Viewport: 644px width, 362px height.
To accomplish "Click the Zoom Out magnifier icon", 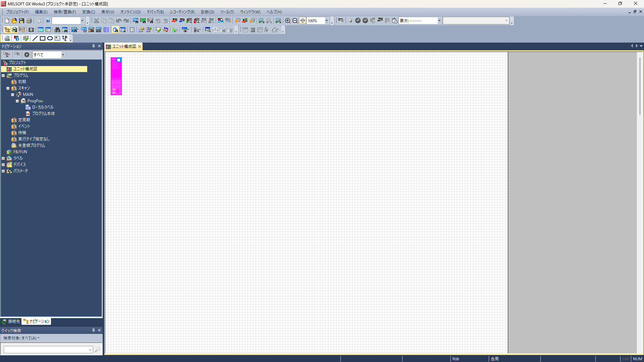I will 295,21.
